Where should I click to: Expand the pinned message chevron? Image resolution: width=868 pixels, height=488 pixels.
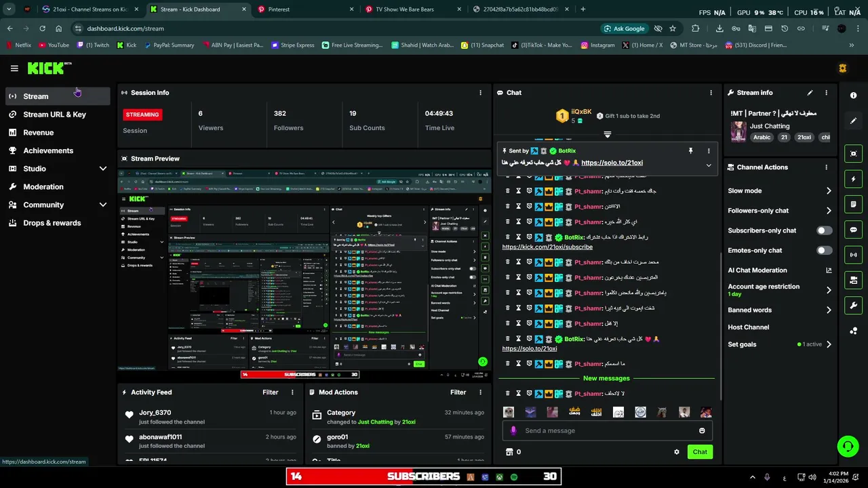coord(709,165)
